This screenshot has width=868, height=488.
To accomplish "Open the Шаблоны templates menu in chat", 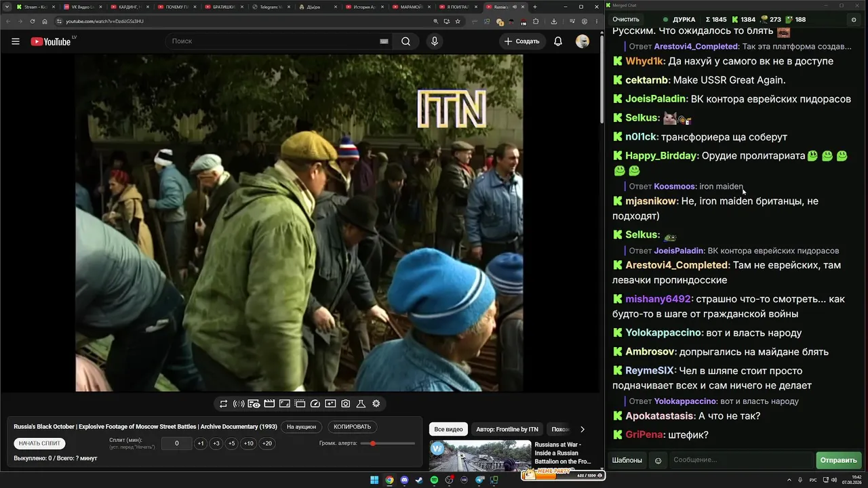I will pyautogui.click(x=627, y=461).
